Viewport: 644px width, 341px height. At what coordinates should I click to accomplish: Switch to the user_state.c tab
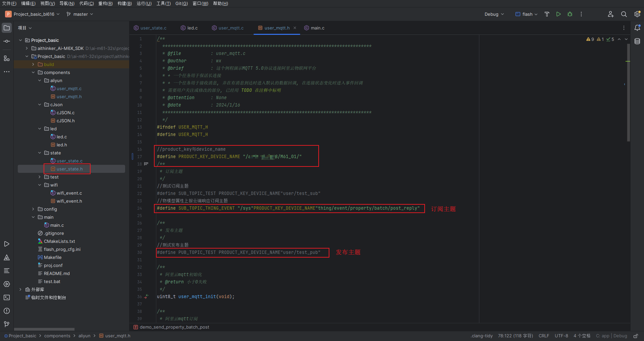click(x=150, y=28)
